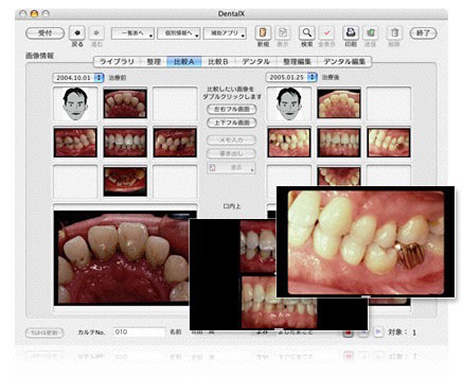Open the 2005.01.25 date selector

tap(292, 77)
